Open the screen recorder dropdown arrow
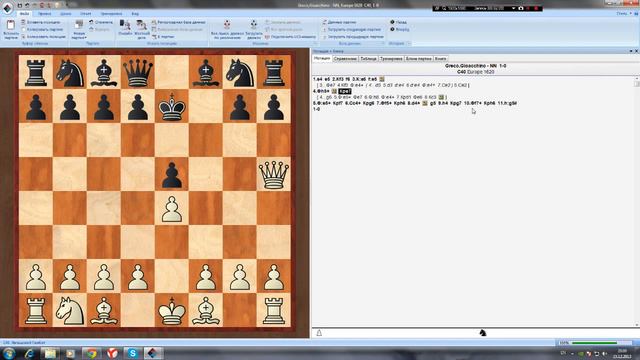The height and width of the screenshot is (360, 640). point(513,8)
